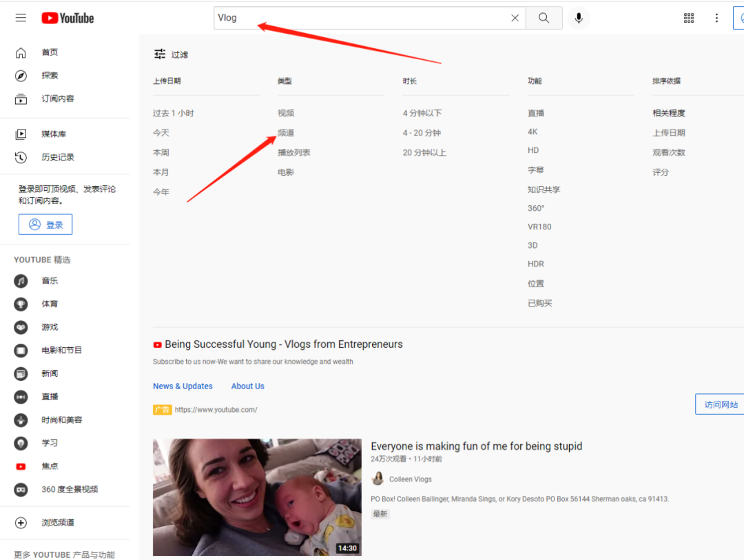Sort results by 观看次数
Viewport: 744px width, 560px height.
pos(669,152)
